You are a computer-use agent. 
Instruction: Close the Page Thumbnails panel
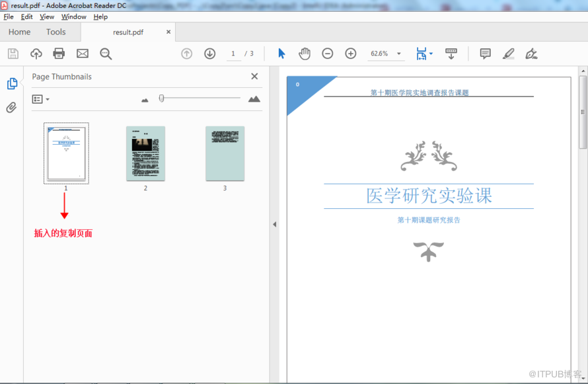254,77
